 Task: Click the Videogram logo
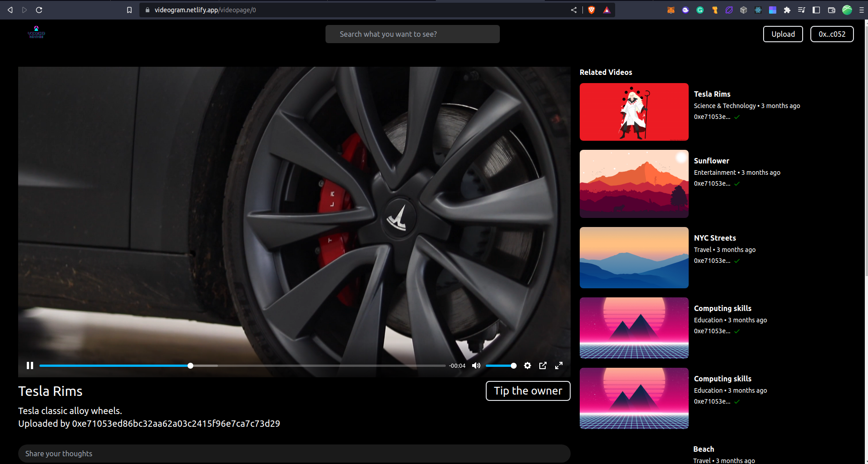[36, 32]
